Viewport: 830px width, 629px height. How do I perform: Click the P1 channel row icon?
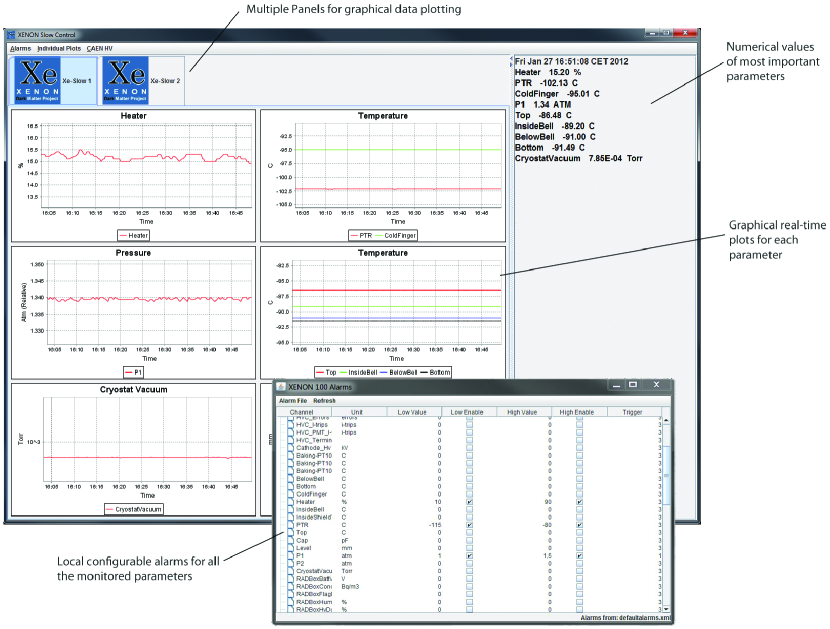288,556
